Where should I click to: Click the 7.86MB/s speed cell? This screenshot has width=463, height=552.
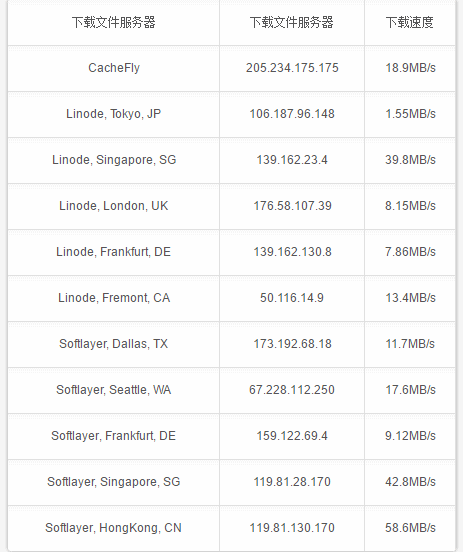(410, 252)
